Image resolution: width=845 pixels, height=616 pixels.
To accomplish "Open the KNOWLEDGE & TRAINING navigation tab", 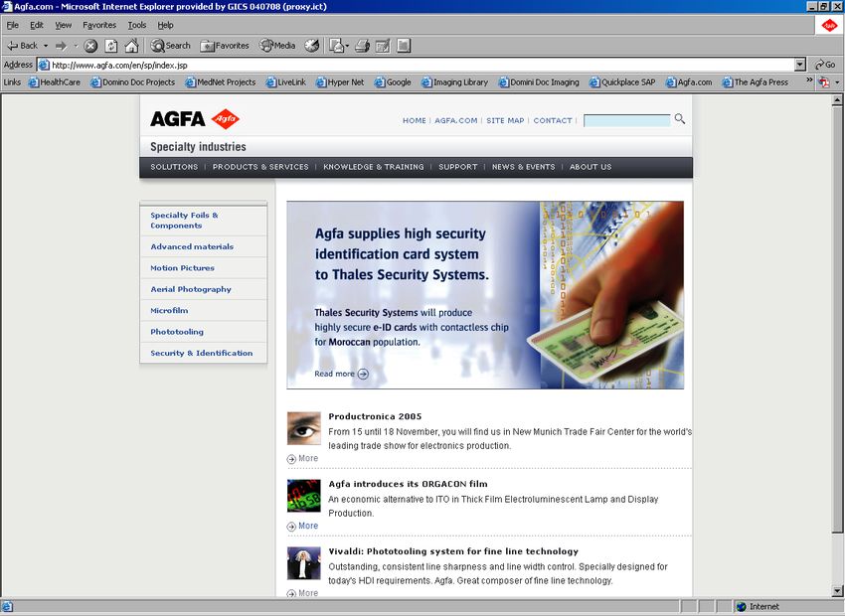I will 374,167.
